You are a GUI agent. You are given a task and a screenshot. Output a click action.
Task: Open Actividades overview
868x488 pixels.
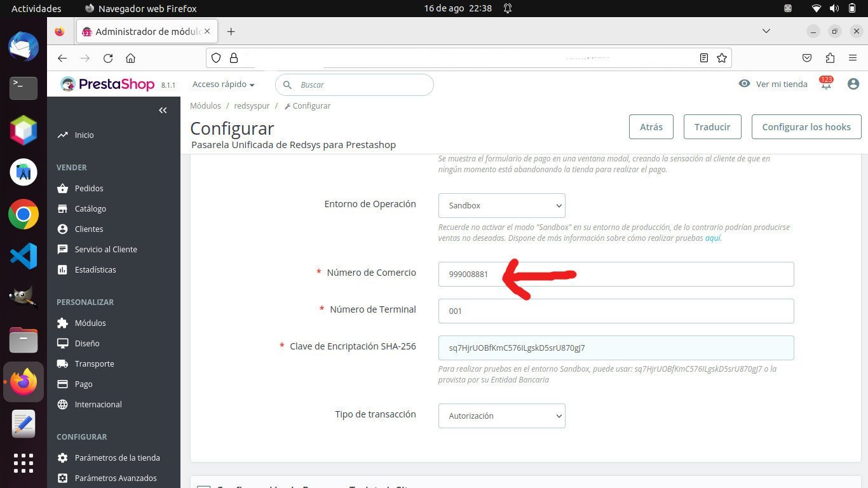(36, 8)
